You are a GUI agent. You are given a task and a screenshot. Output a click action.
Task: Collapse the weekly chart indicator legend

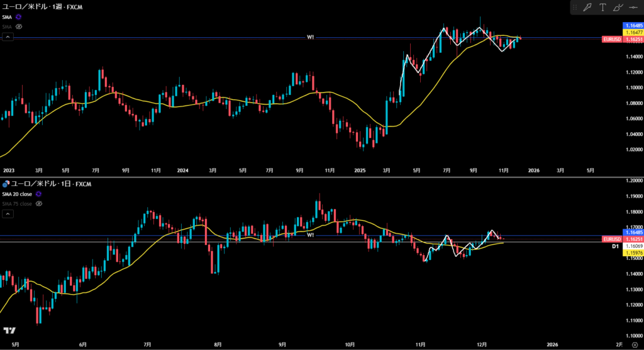click(7, 37)
